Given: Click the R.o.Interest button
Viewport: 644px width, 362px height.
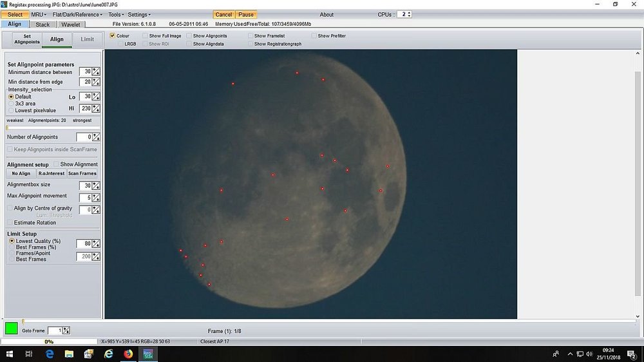Looking at the screenshot, I should point(52,173).
